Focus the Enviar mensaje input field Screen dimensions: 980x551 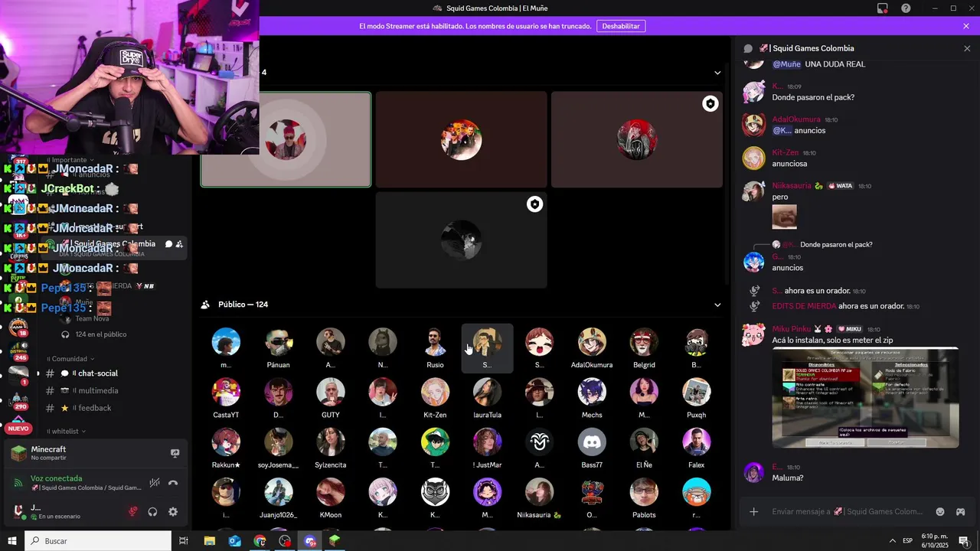tap(848, 511)
